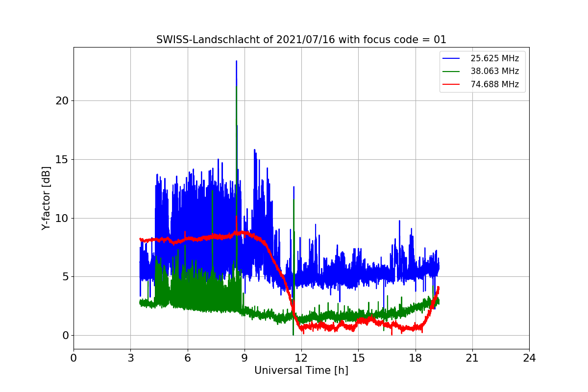
Task: Click the plot title mentioning SWISS-Landschlacht
Action: [x=301, y=40]
